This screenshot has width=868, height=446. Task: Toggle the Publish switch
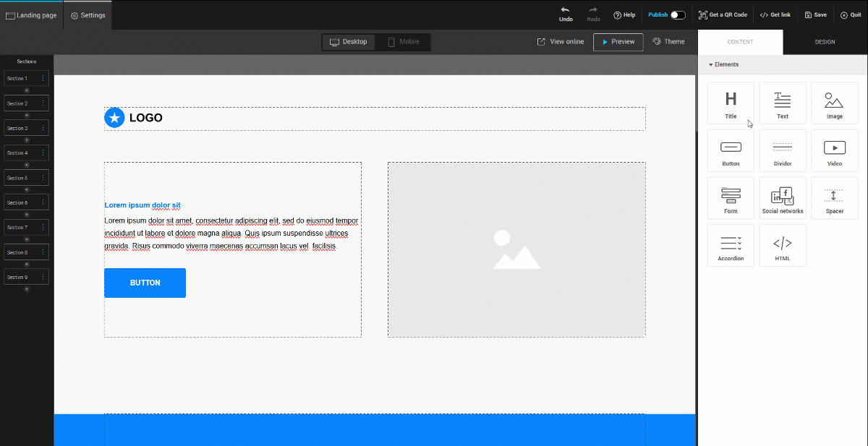coord(678,14)
